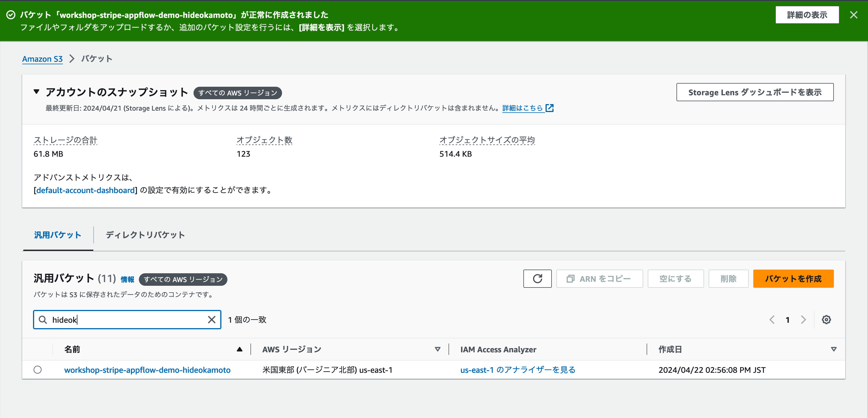Image resolution: width=868 pixels, height=418 pixels.
Task: Switch to the ディレクトリバケット tab
Action: tap(145, 235)
